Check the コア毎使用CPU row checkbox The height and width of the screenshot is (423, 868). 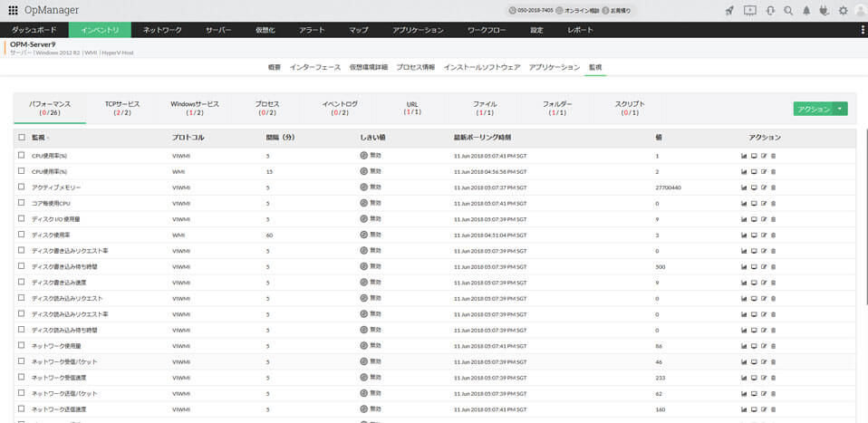coord(22,203)
